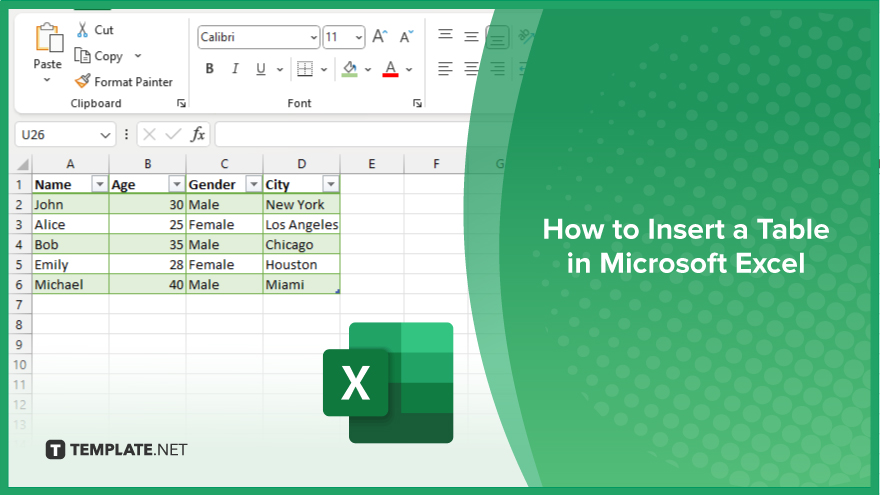This screenshot has height=495, width=880.
Task: Select the cell containing Houston
Action: [301, 264]
